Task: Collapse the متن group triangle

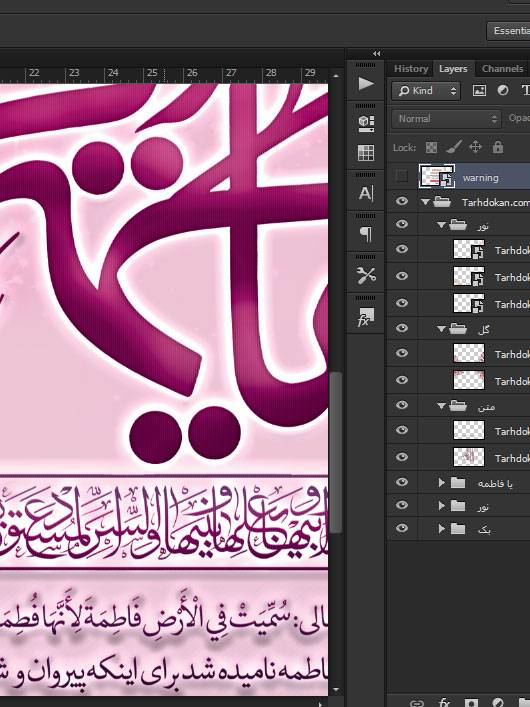Action: (441, 406)
